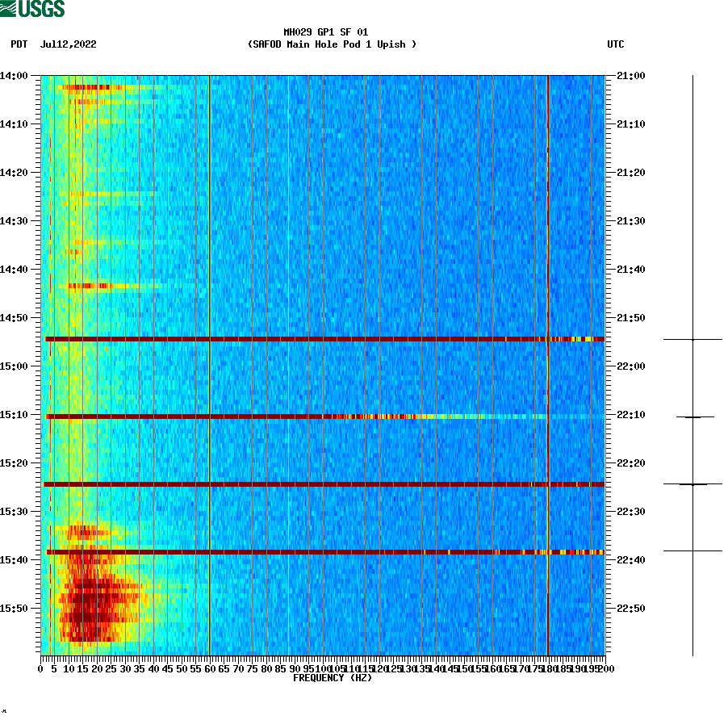Image resolution: width=728 pixels, height=720 pixels.
Task: Select the green USGS wave emblem
Action: click(8, 7)
